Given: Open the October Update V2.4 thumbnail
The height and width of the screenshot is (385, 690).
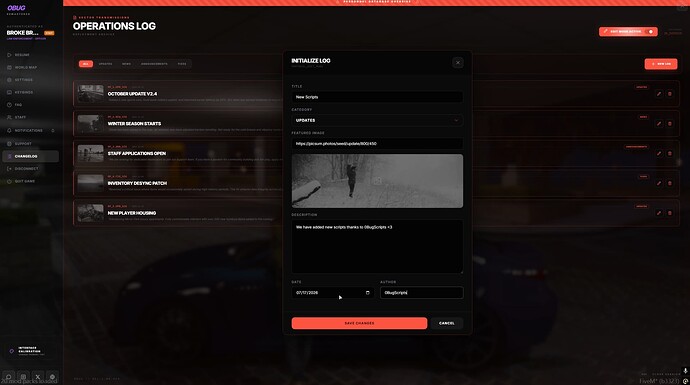Looking at the screenshot, I should click(x=91, y=94).
